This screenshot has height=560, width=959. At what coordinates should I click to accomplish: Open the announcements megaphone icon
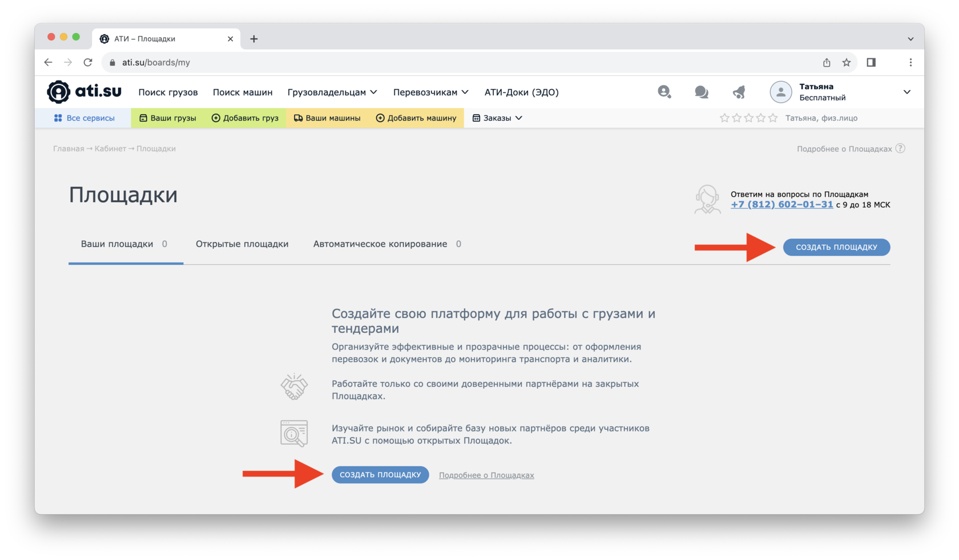[x=739, y=92]
